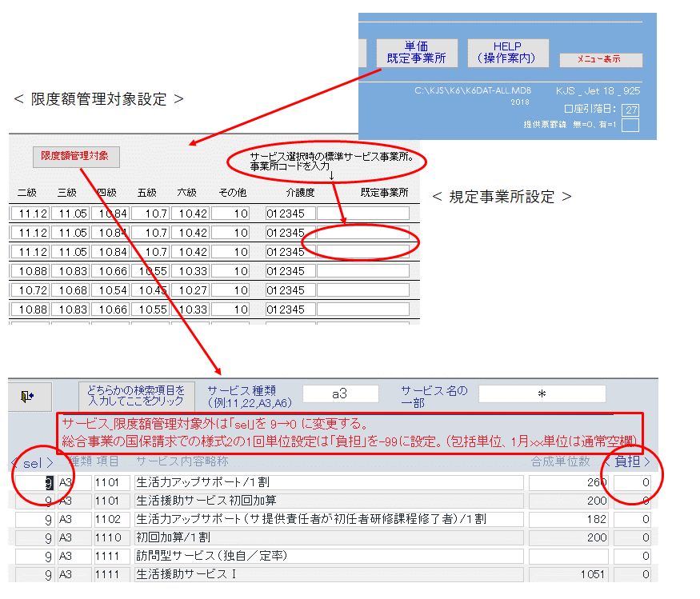This screenshot has height=599, width=700.
Task: Click the 二級 value 10.72 cell
Action: coord(28,290)
